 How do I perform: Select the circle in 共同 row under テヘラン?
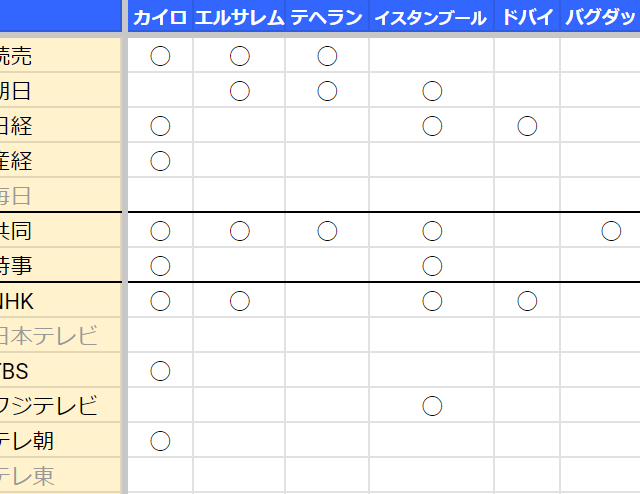(327, 231)
